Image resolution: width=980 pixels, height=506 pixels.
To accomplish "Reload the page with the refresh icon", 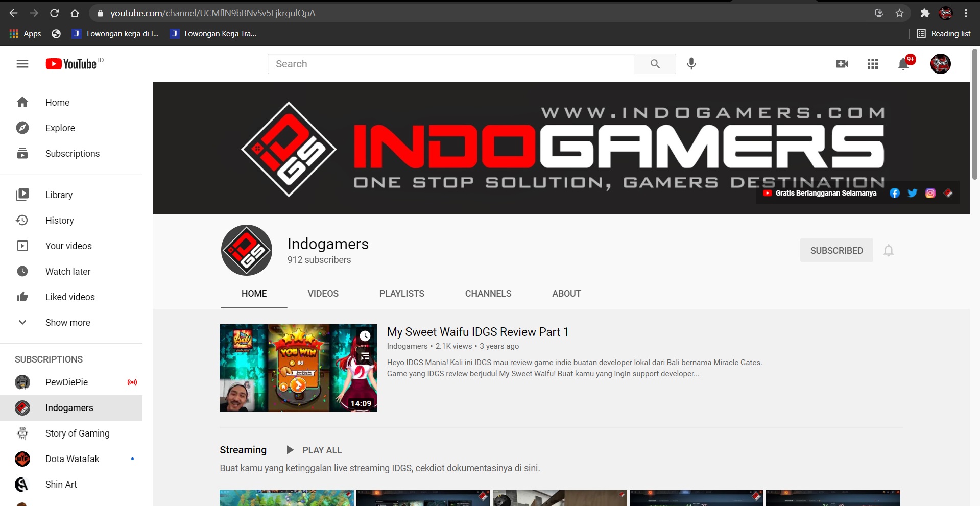I will click(x=55, y=13).
